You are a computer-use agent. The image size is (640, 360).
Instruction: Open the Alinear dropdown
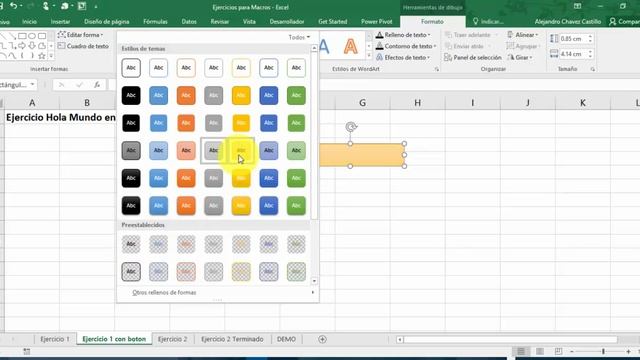coord(523,35)
